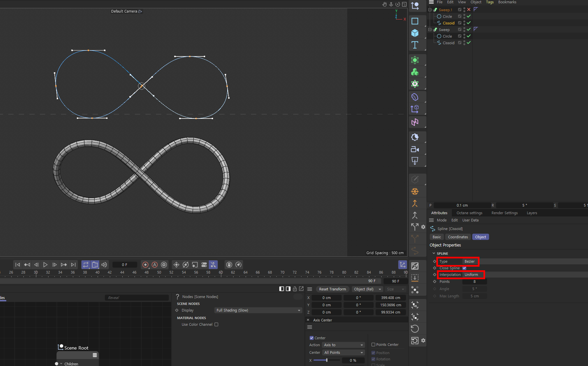The height and width of the screenshot is (366, 588).
Task: Adjust the Axis Center X percentage slider
Action: click(x=326, y=360)
